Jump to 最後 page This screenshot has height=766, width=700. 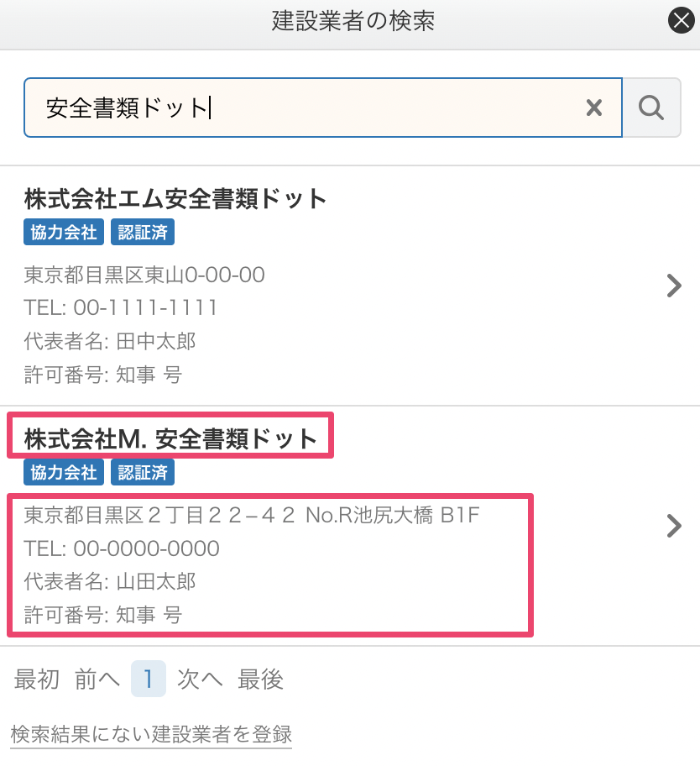click(261, 679)
